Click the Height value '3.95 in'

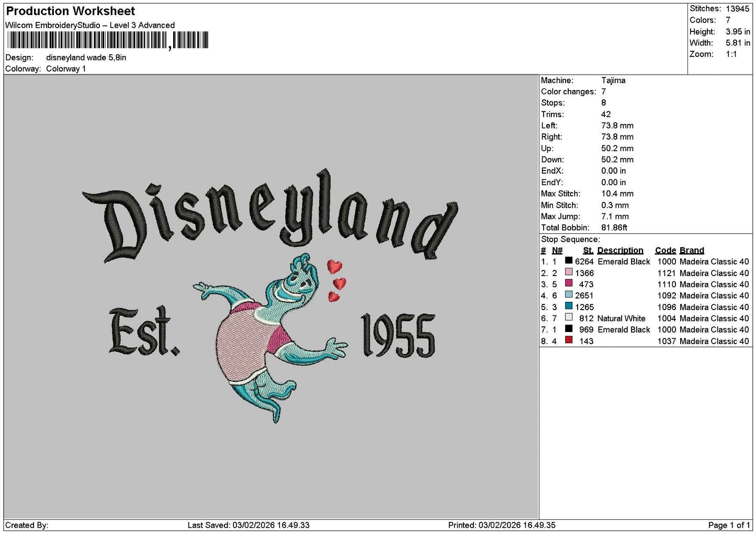[738, 32]
